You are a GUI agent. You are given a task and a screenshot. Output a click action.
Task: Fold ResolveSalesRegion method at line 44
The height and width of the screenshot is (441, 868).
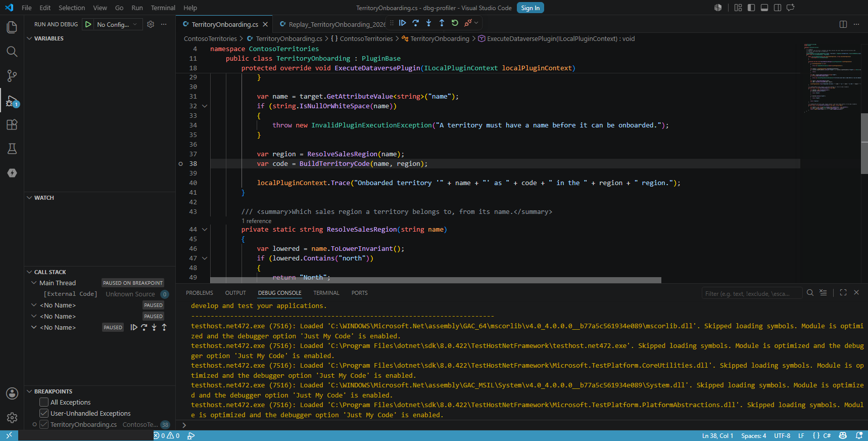[x=205, y=230]
